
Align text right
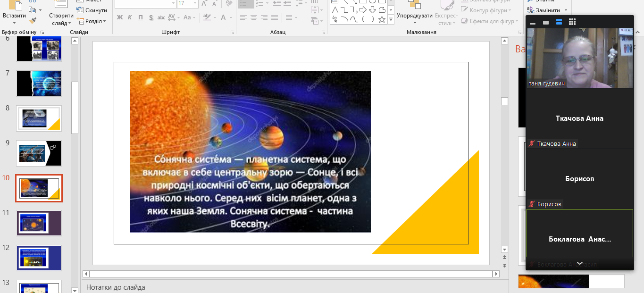(x=264, y=18)
